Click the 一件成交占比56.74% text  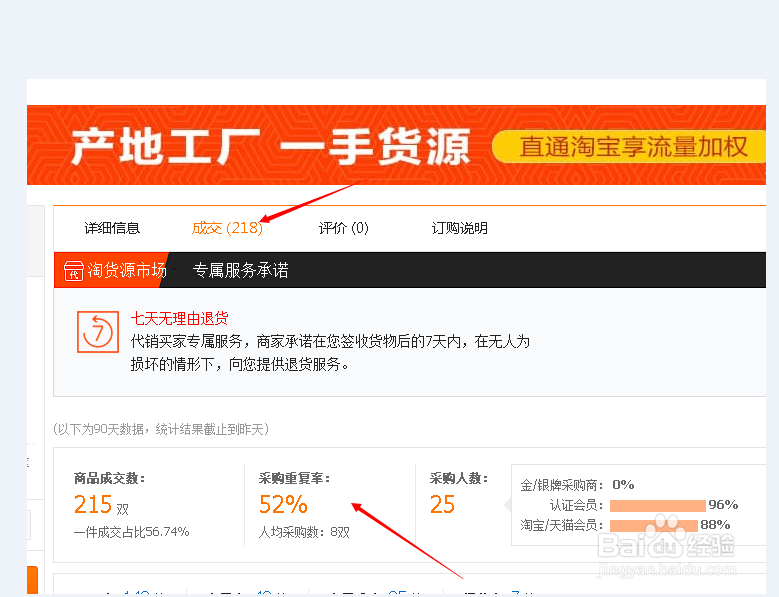tap(132, 532)
